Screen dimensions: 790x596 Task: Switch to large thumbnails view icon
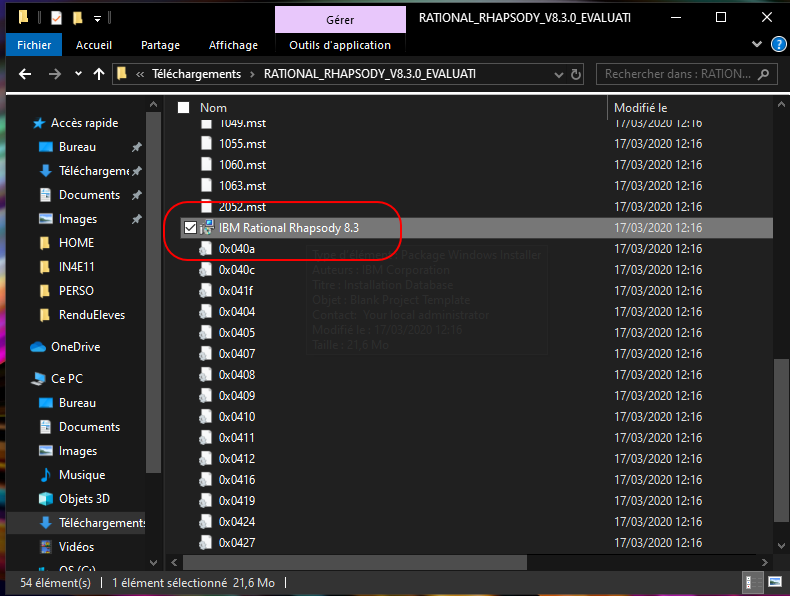click(775, 583)
